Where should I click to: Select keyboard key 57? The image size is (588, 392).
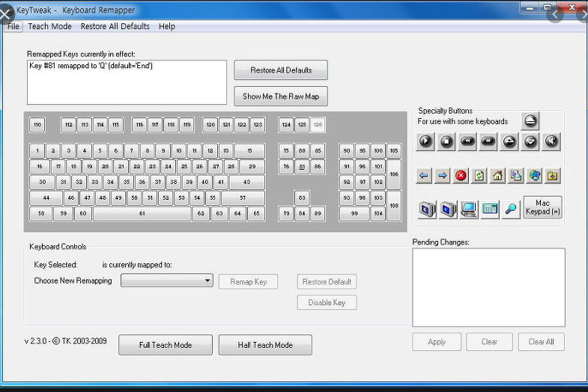[x=243, y=197]
